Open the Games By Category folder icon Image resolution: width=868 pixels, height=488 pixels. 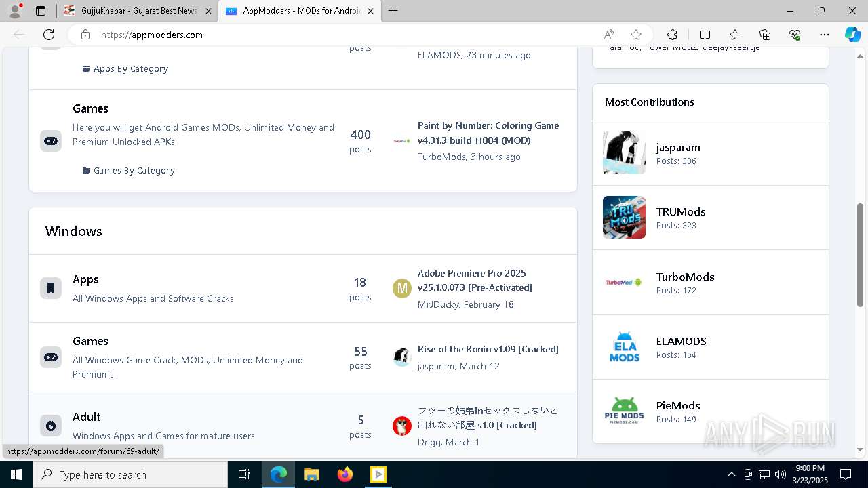(x=86, y=170)
